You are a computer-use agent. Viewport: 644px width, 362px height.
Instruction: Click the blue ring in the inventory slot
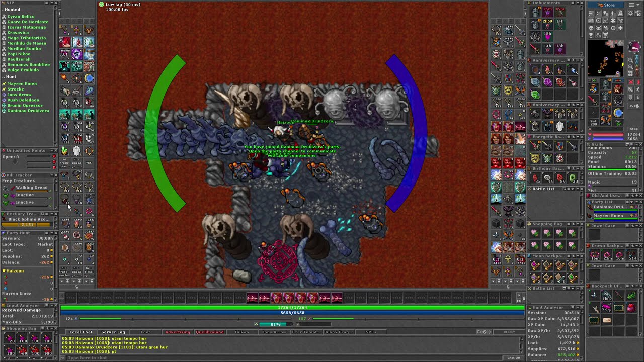(x=618, y=113)
